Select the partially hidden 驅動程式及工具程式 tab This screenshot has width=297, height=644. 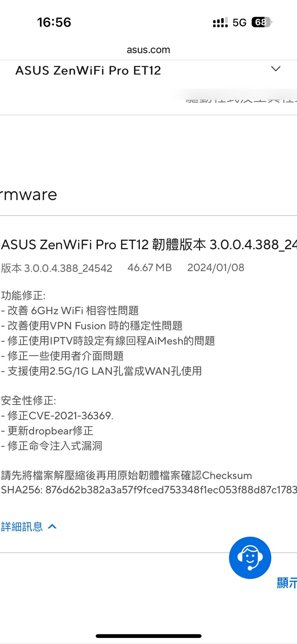pos(240,100)
